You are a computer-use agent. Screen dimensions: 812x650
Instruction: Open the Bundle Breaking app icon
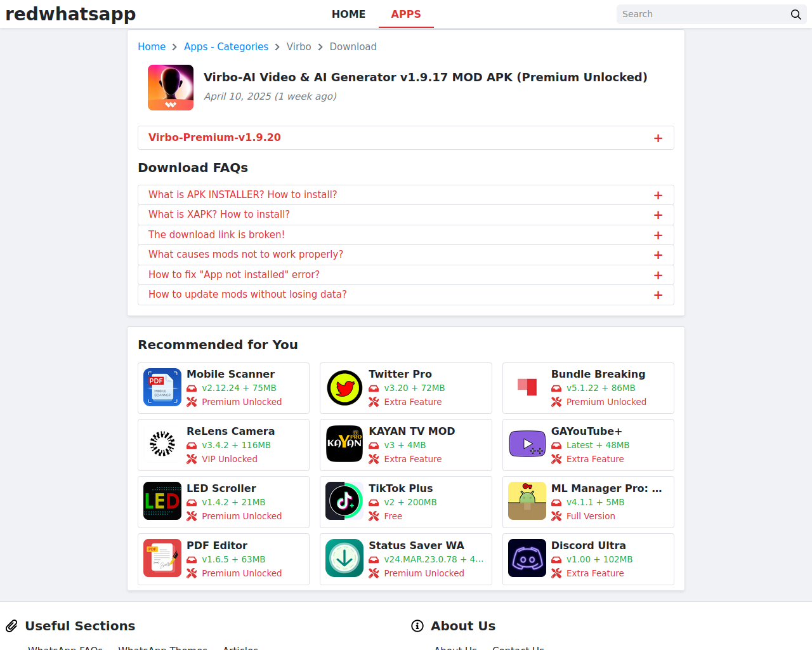(x=527, y=387)
